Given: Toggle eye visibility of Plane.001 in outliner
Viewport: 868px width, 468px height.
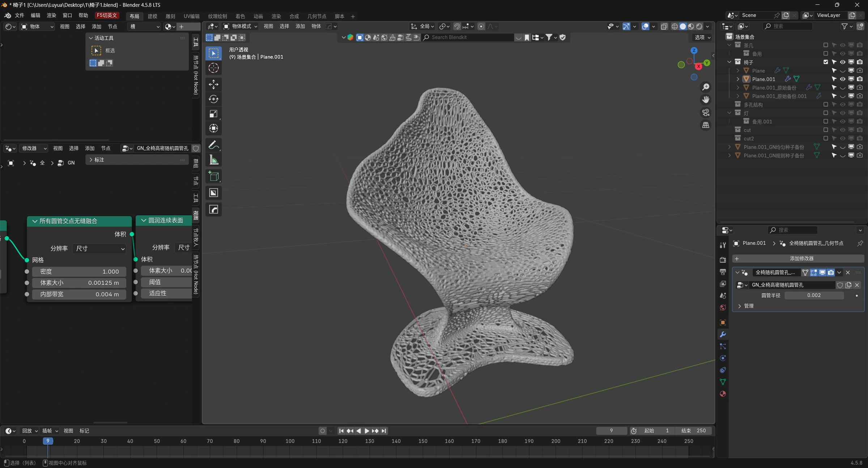Looking at the screenshot, I should (843, 79).
